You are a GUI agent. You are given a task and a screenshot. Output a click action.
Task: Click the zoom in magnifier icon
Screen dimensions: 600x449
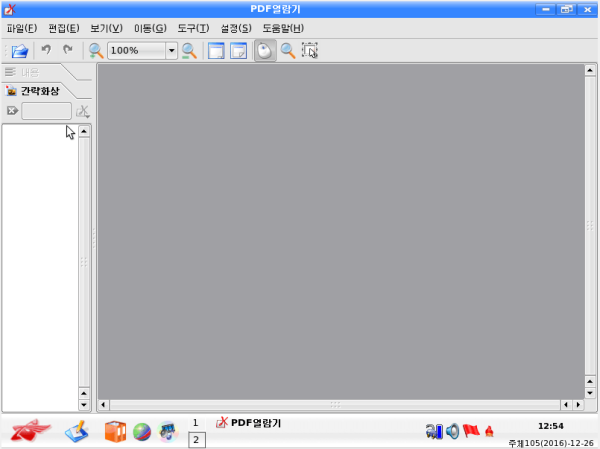(189, 51)
